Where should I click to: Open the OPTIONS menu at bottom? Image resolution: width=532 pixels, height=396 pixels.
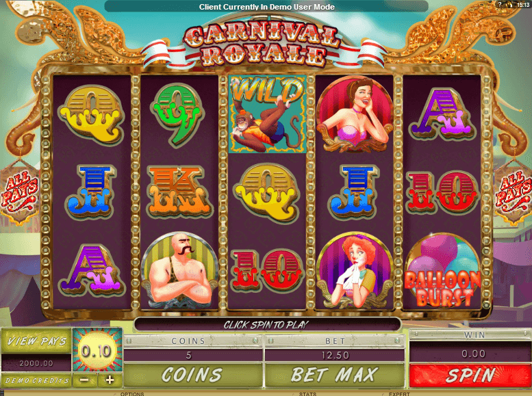coord(132,394)
